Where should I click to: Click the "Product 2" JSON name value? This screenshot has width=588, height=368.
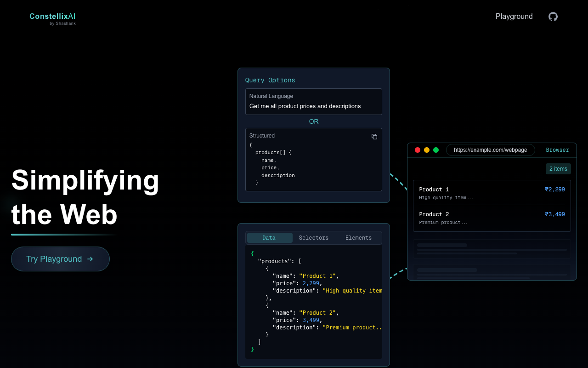coord(317,313)
